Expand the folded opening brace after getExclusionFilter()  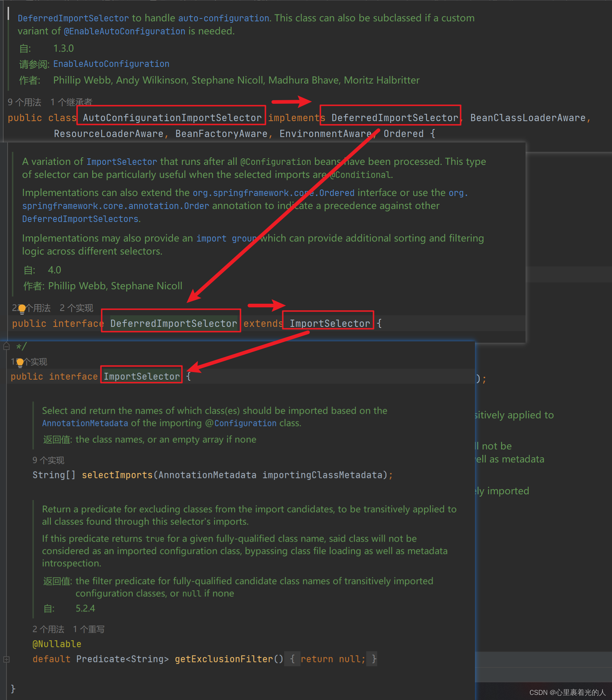292,659
